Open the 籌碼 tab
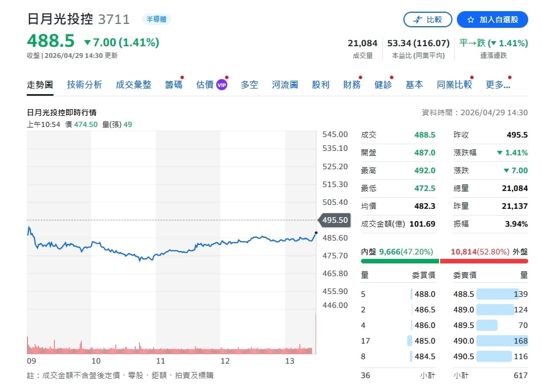Image resolution: width=541 pixels, height=392 pixels. point(173,85)
